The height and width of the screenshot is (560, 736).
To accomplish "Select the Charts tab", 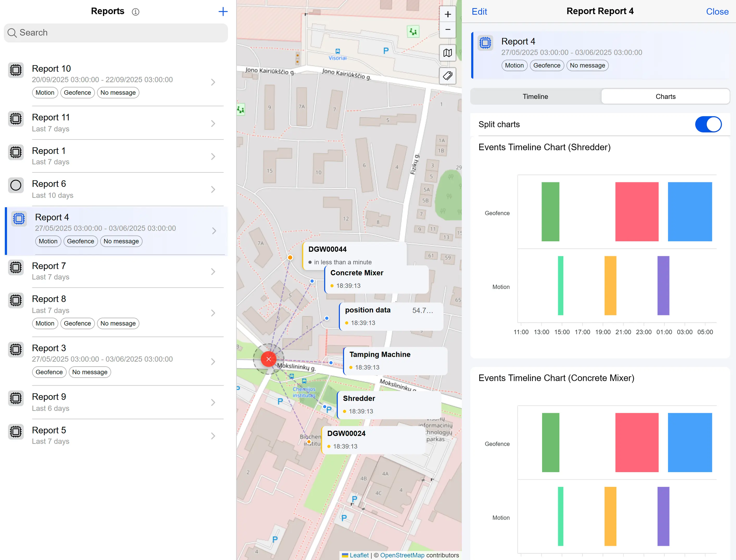I will (x=665, y=97).
